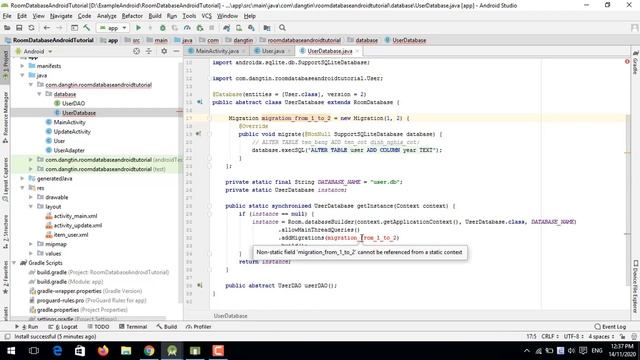This screenshot has width=640, height=360.
Task: Click the UTF-8 encoding selector
Action: 573,336
